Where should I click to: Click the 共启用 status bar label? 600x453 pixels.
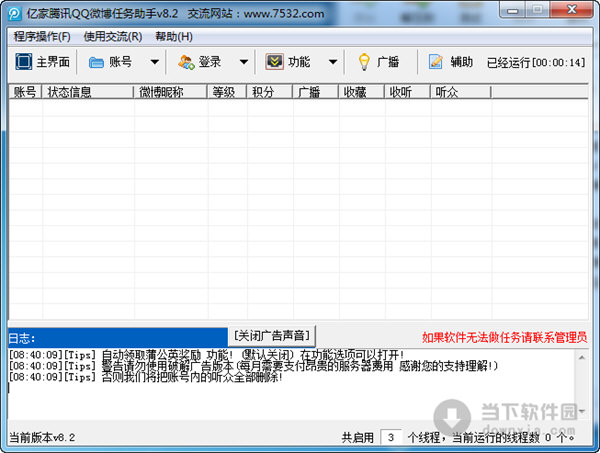click(357, 437)
